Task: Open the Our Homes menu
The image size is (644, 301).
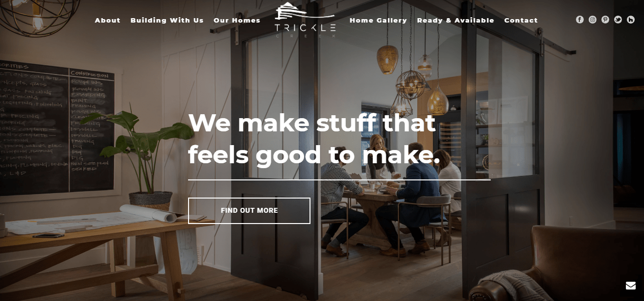Action: click(237, 20)
